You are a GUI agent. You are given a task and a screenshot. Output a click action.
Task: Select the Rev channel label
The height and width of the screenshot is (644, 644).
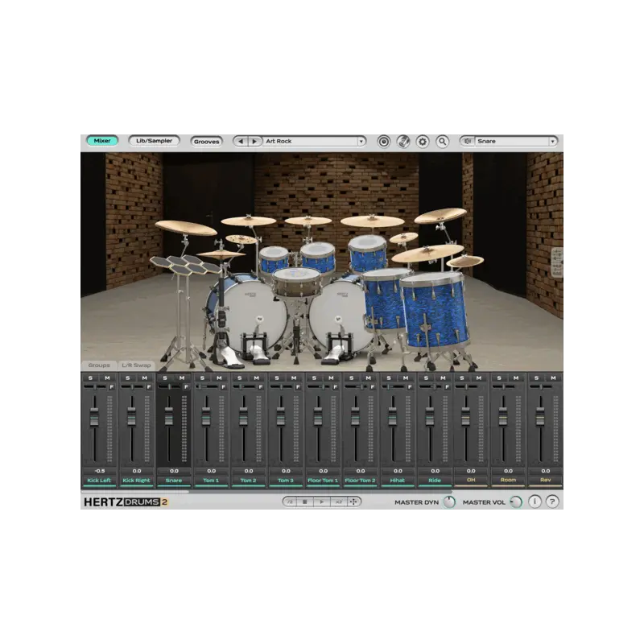click(546, 480)
